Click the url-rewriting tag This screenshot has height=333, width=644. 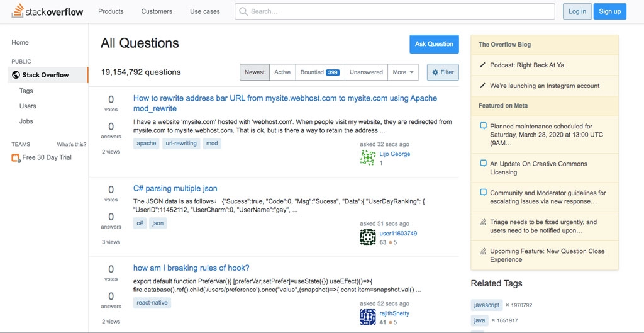coord(181,144)
